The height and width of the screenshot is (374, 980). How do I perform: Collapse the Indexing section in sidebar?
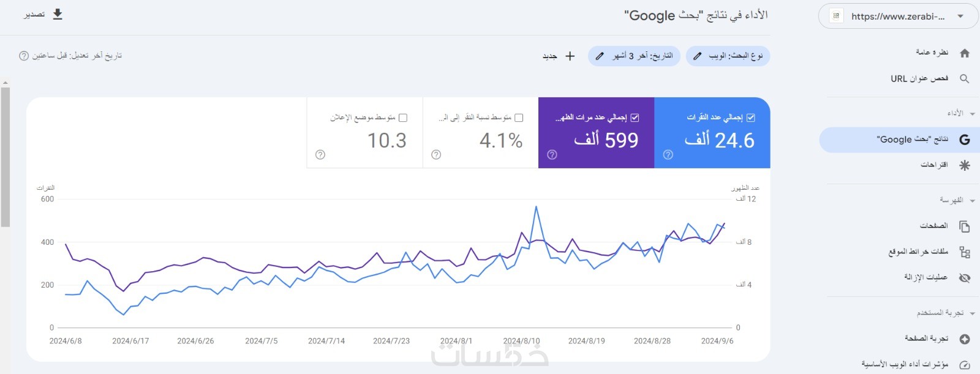pos(972,201)
